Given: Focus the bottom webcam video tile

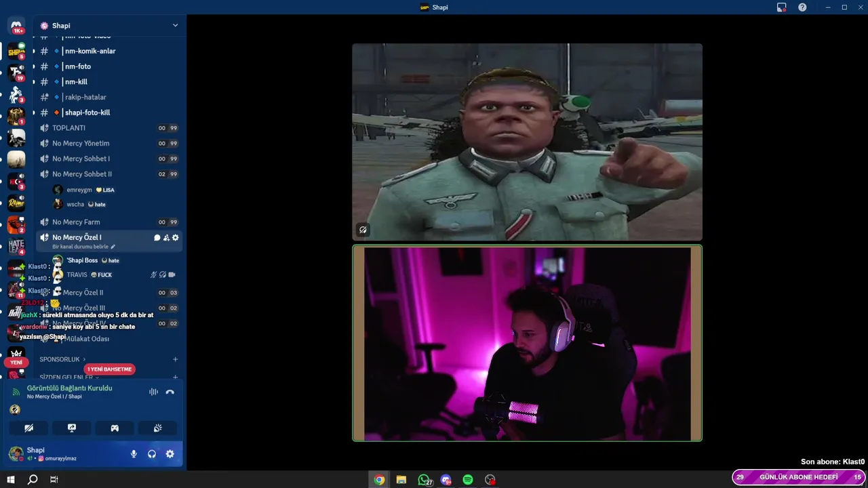Looking at the screenshot, I should point(527,343).
